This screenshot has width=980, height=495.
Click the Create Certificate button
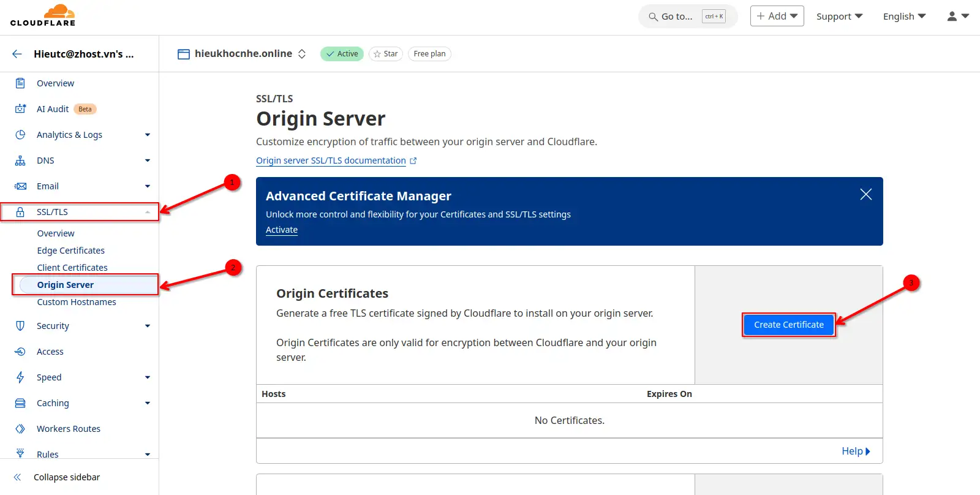[788, 325]
